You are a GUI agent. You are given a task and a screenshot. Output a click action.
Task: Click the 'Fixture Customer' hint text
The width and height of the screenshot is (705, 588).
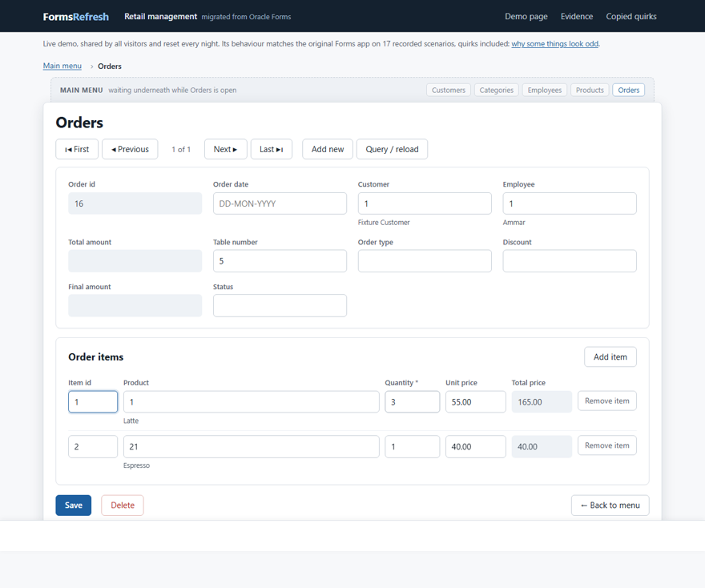[384, 223]
